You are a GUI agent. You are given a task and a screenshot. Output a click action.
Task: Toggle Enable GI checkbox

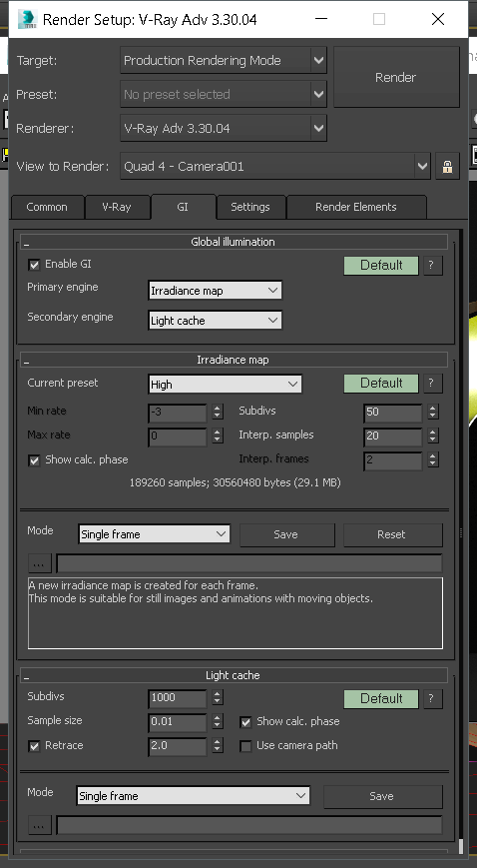coord(34,265)
